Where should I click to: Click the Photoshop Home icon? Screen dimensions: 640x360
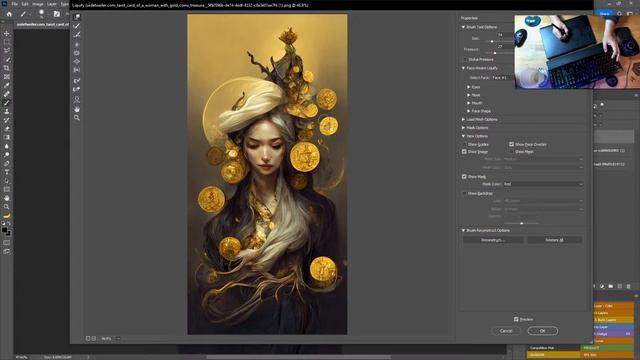click(9, 14)
